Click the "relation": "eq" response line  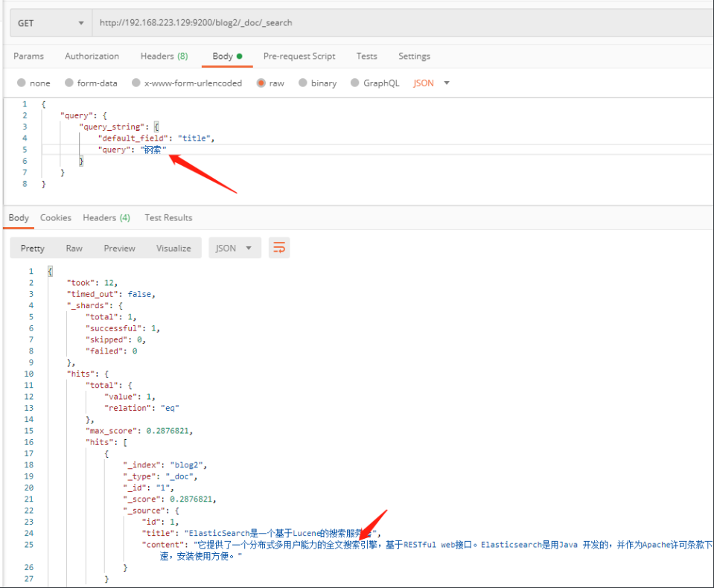coord(141,408)
